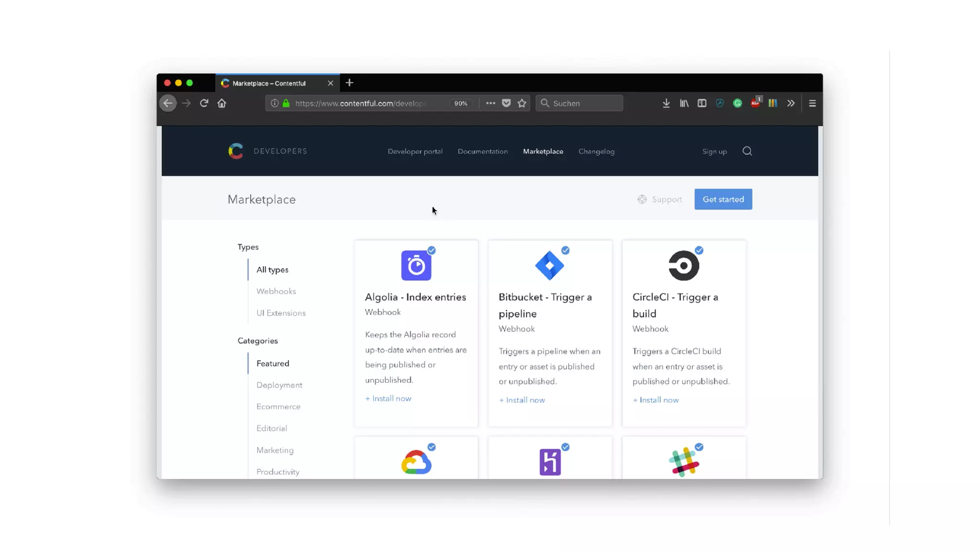Click the Contentful logo in header
This screenshot has height=551, width=980.
235,151
